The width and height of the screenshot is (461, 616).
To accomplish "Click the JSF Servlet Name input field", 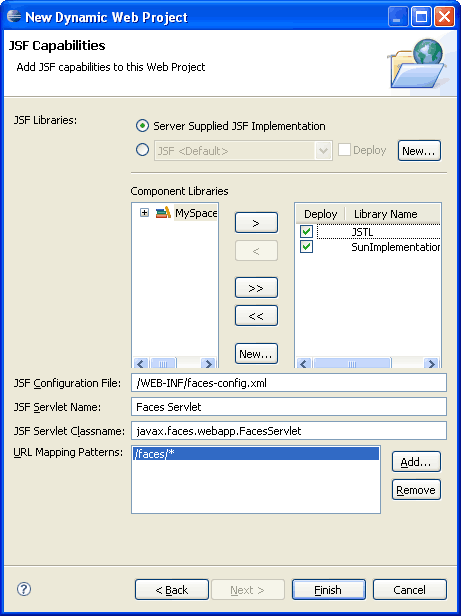I will (x=289, y=407).
